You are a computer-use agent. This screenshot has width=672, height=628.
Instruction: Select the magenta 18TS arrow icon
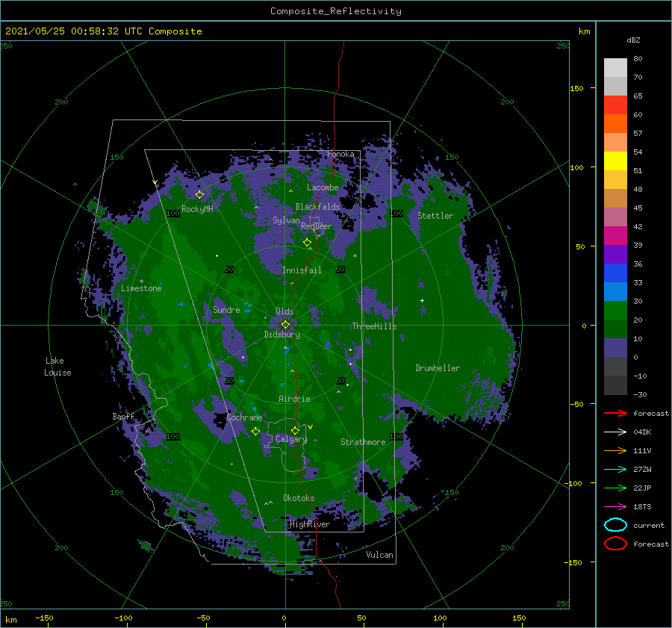[615, 507]
